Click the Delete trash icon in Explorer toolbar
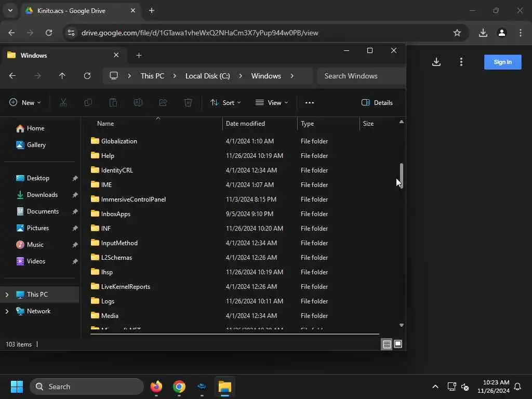Image resolution: width=532 pixels, height=399 pixels. pos(188,102)
